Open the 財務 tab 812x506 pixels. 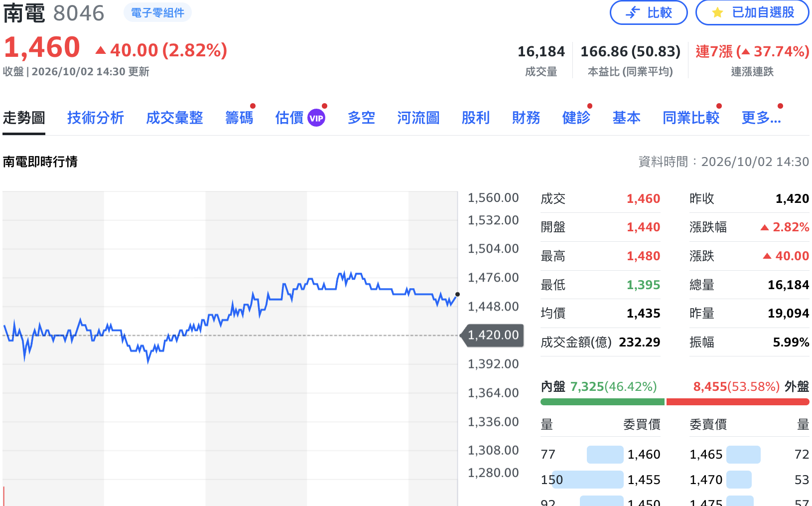(526, 118)
